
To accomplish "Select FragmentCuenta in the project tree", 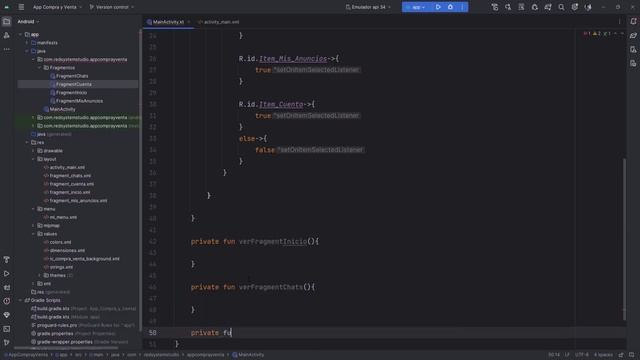I will click(78, 84).
